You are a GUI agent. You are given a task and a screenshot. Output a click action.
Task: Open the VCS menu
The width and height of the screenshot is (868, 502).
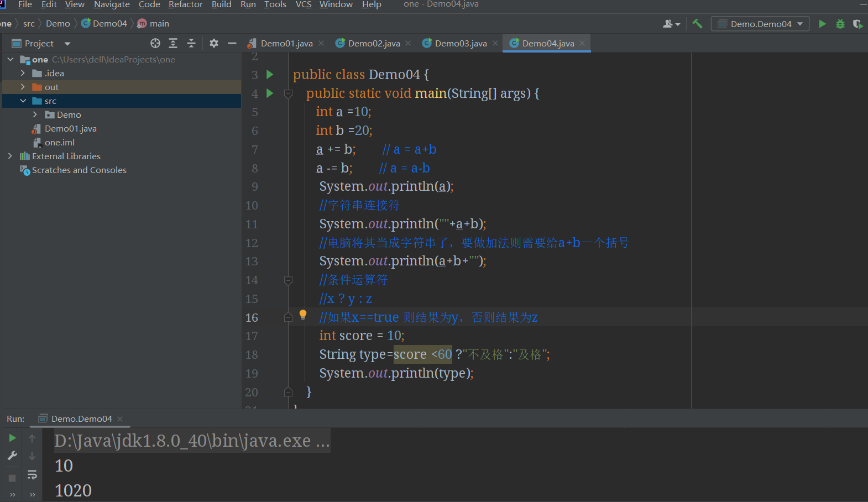coord(304,4)
